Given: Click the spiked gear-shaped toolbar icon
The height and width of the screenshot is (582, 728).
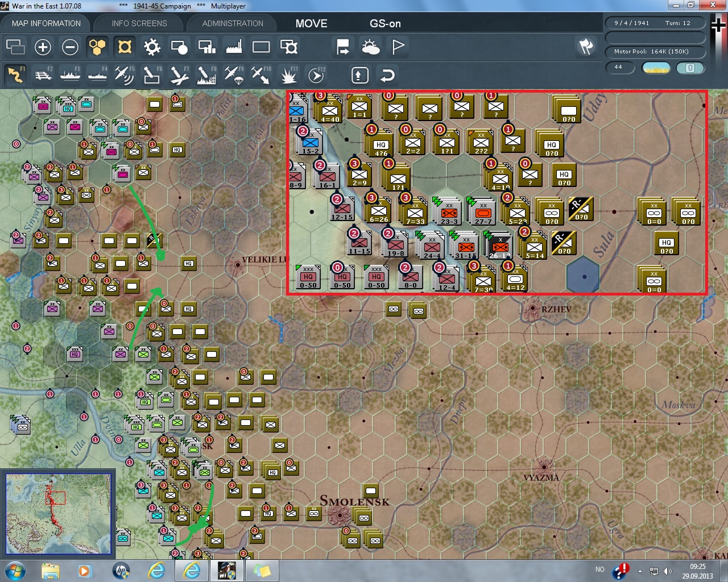Looking at the screenshot, I should [x=152, y=47].
